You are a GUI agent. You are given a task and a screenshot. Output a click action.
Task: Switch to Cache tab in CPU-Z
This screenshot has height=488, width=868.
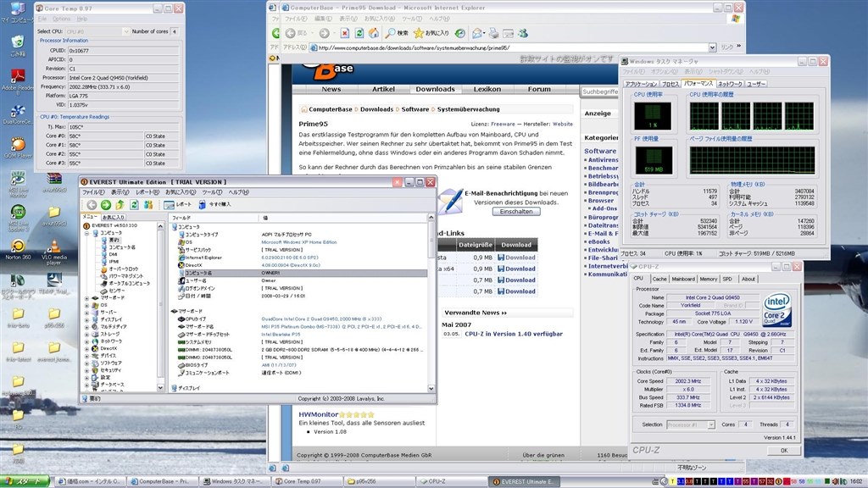pos(659,279)
